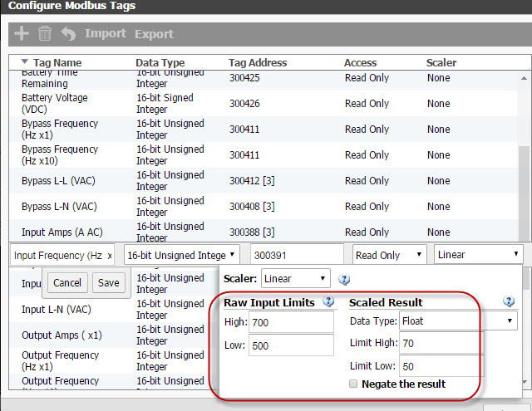Open the Float data type dropdown
532x411 pixels.
point(458,320)
